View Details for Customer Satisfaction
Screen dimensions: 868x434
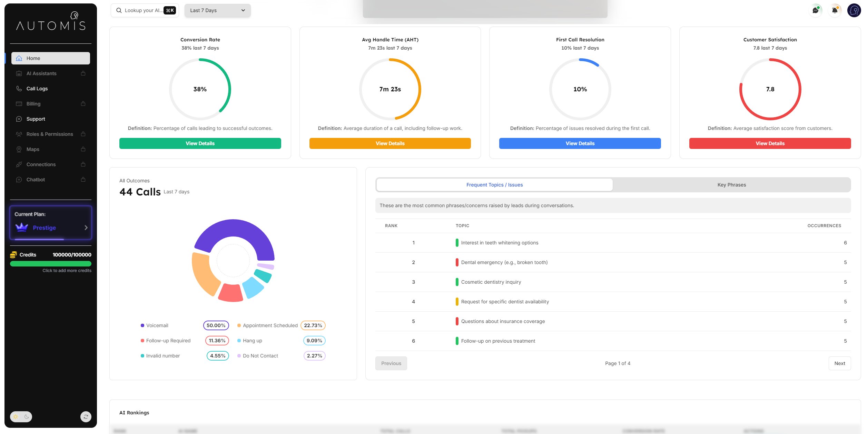(x=770, y=143)
